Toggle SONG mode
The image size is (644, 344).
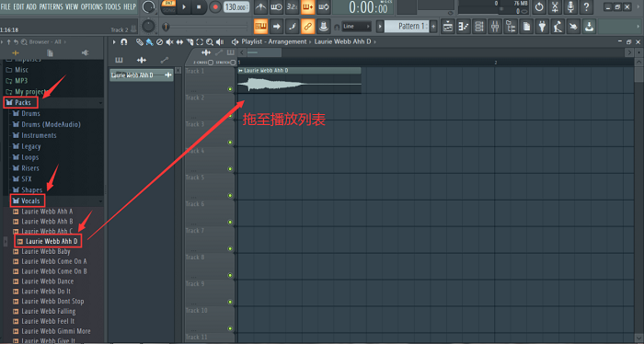point(168,10)
